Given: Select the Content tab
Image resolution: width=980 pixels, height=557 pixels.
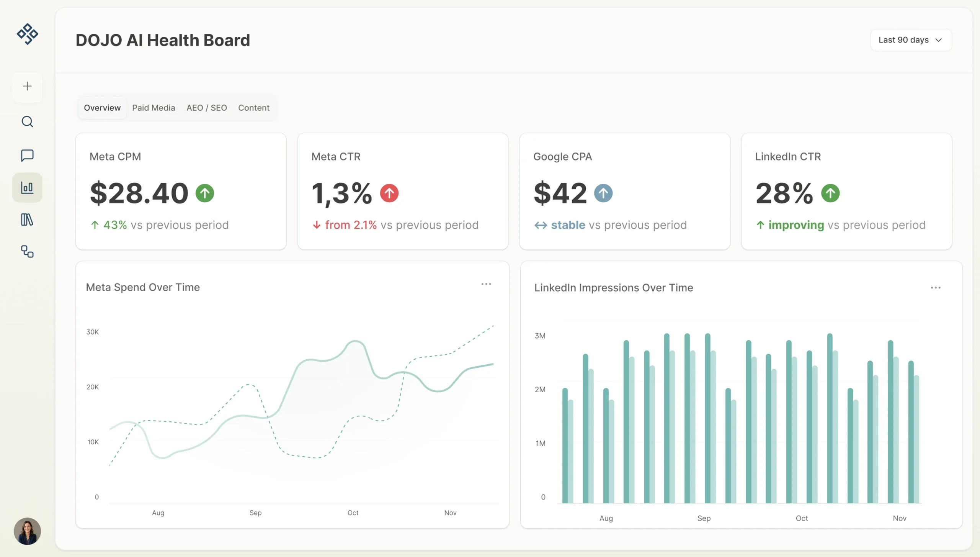Looking at the screenshot, I should pyautogui.click(x=254, y=108).
